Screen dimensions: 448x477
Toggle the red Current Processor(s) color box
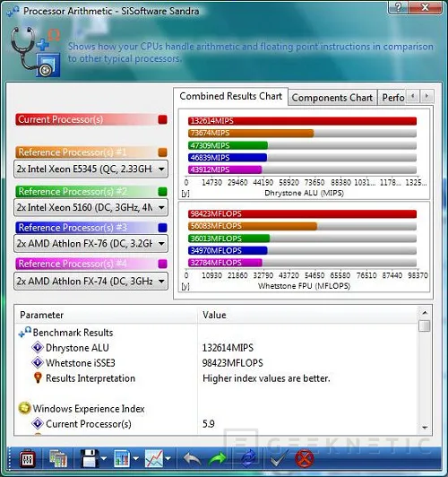click(x=162, y=119)
